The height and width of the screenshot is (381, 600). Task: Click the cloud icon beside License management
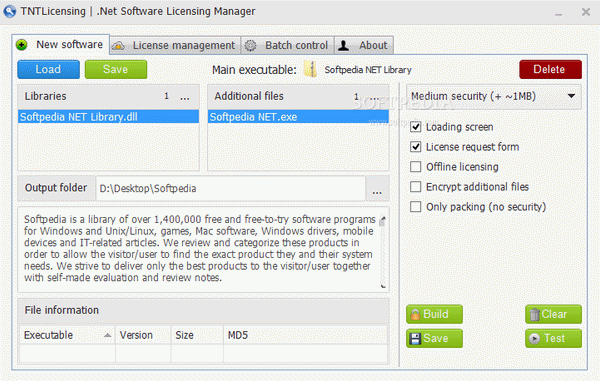[119, 46]
